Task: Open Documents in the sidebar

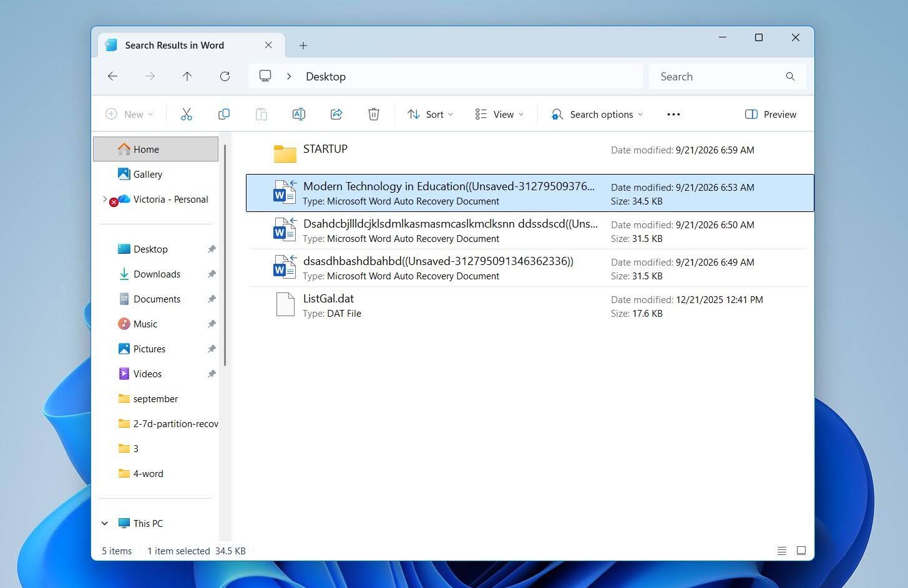Action: 156,299
